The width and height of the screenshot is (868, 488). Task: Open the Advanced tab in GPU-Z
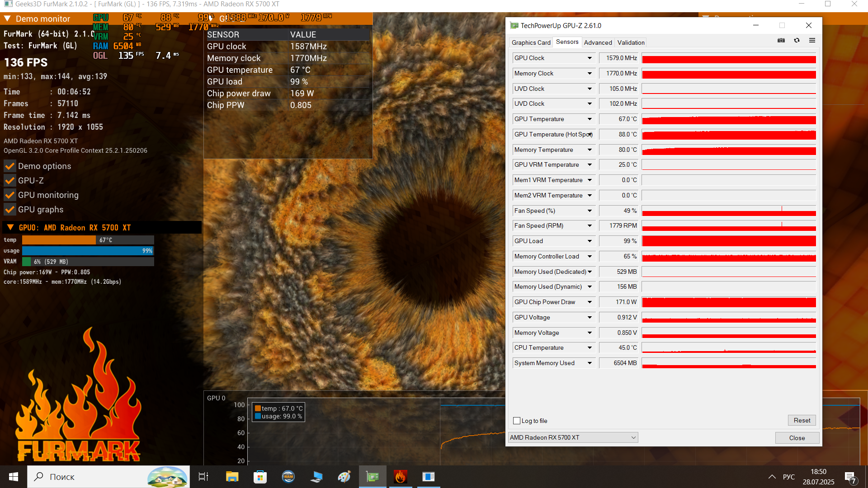coord(598,42)
